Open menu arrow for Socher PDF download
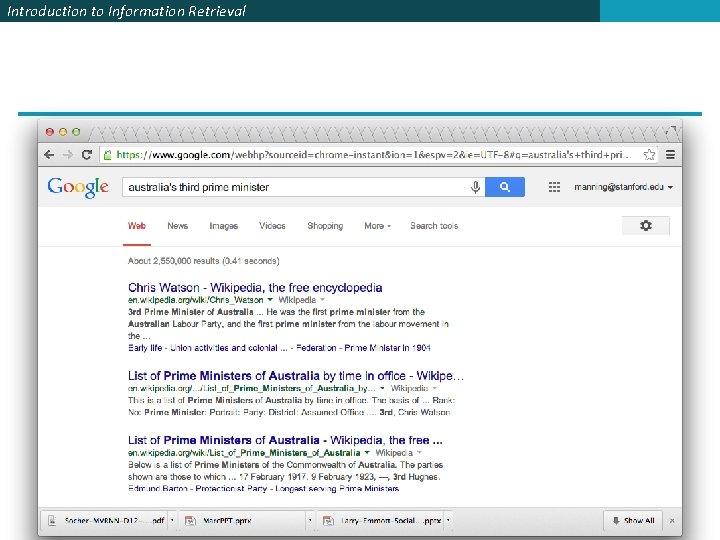Image resolution: width=720 pixels, height=540 pixels. click(172, 521)
